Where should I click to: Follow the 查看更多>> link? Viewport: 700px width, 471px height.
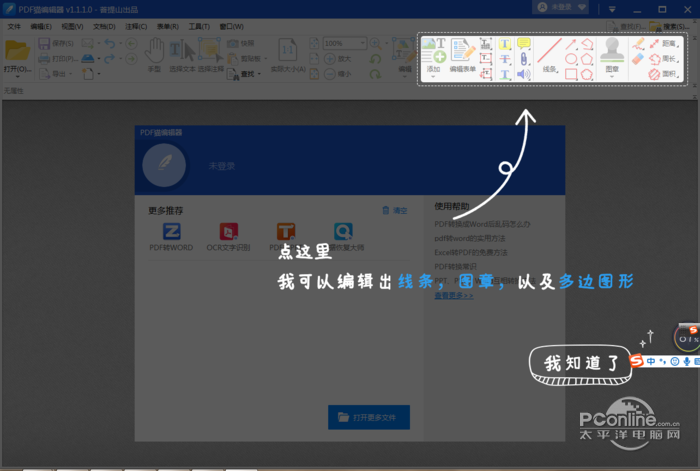(454, 296)
